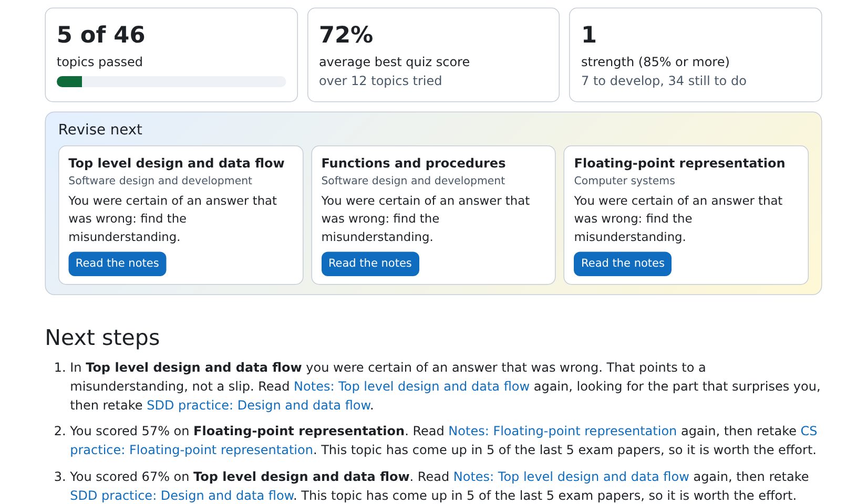
Task: Click 'You scored 67% on' text in step 3
Action: click(130, 477)
